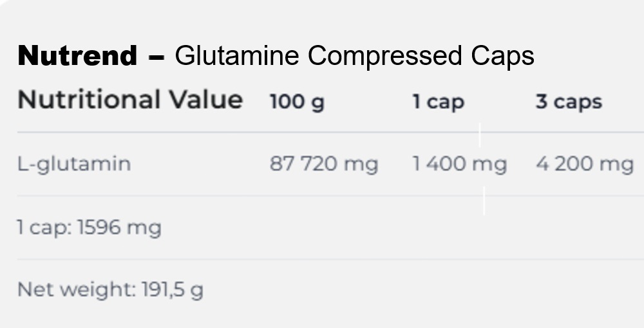Select the Glutamine Compressed Caps title
The image size is (644, 328).
click(x=354, y=57)
